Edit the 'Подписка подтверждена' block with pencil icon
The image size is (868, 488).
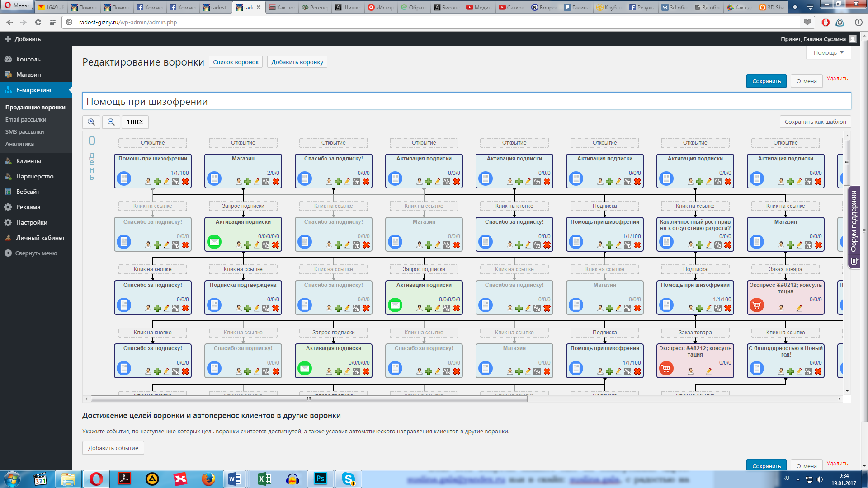[257, 308]
